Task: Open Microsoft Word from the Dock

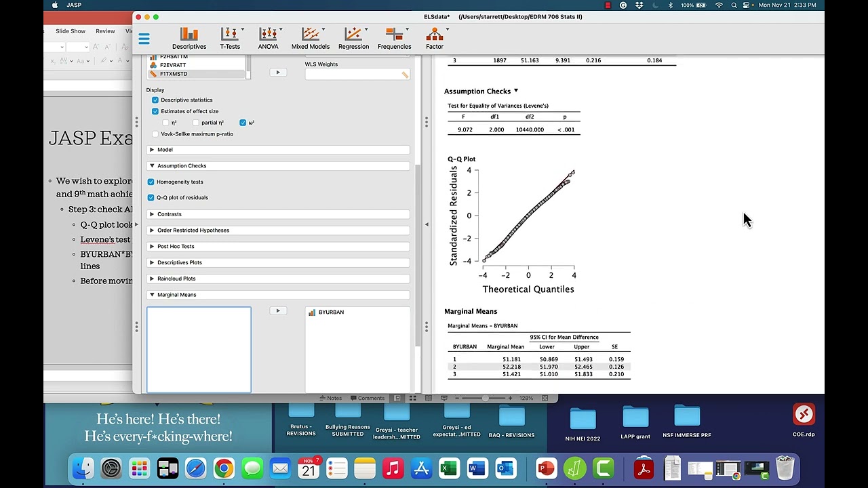Action: click(477, 468)
